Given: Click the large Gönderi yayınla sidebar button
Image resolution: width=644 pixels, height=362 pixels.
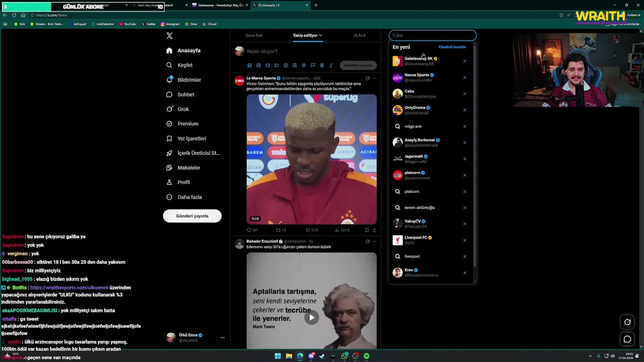Looking at the screenshot, I should click(192, 216).
